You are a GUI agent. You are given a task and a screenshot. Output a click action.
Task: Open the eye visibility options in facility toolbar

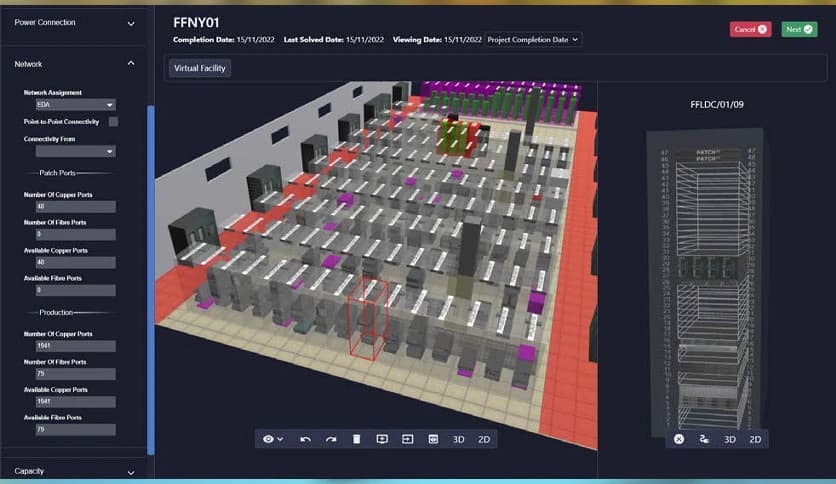272,439
